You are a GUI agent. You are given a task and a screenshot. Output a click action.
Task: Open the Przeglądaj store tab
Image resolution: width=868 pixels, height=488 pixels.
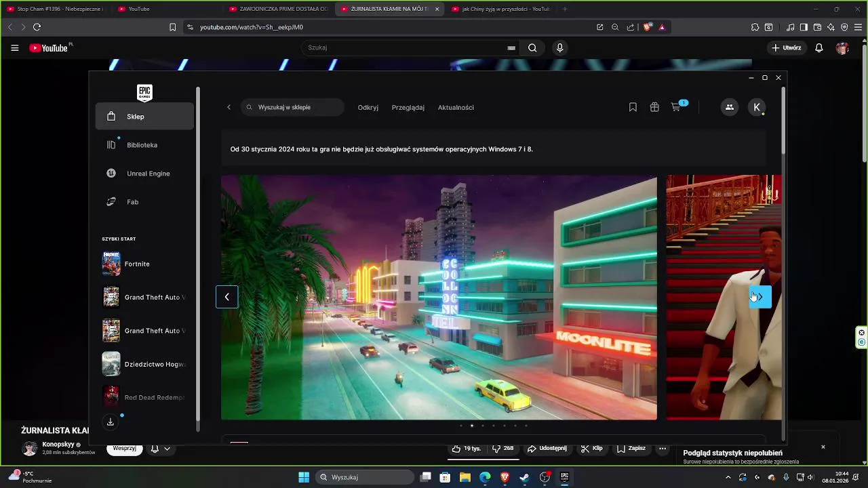pos(408,107)
